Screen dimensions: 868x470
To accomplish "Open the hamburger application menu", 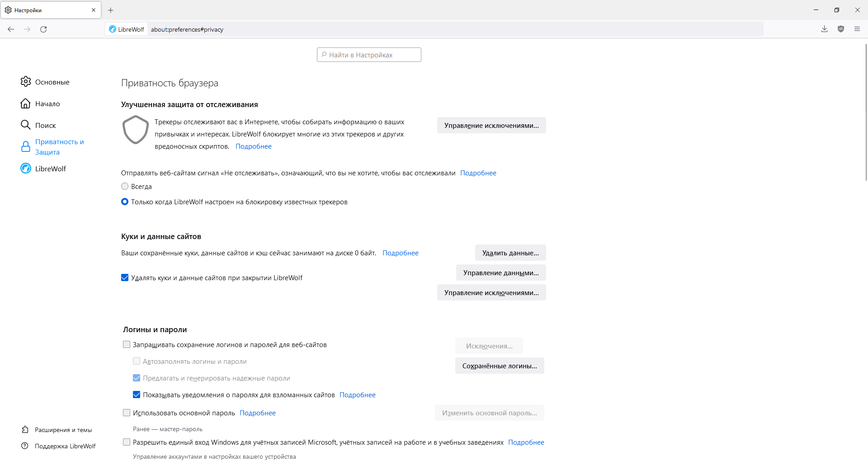I will (857, 29).
